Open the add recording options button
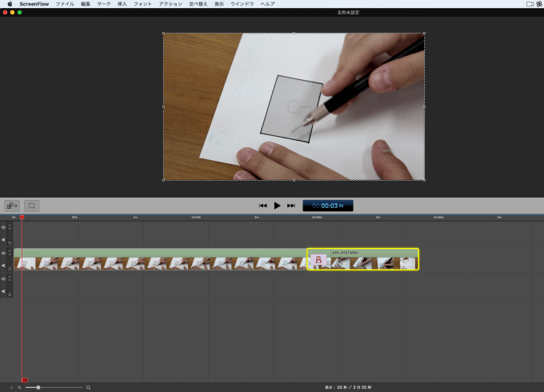Viewport: 544px width, 392px height. 12,206
